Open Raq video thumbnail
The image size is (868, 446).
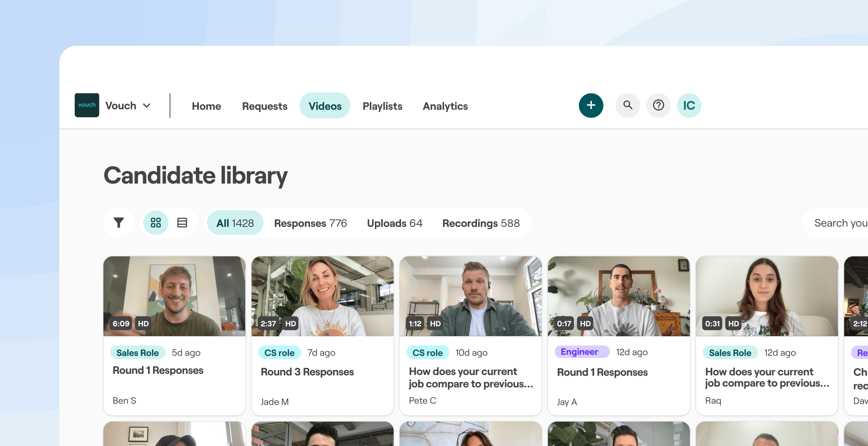tap(767, 296)
